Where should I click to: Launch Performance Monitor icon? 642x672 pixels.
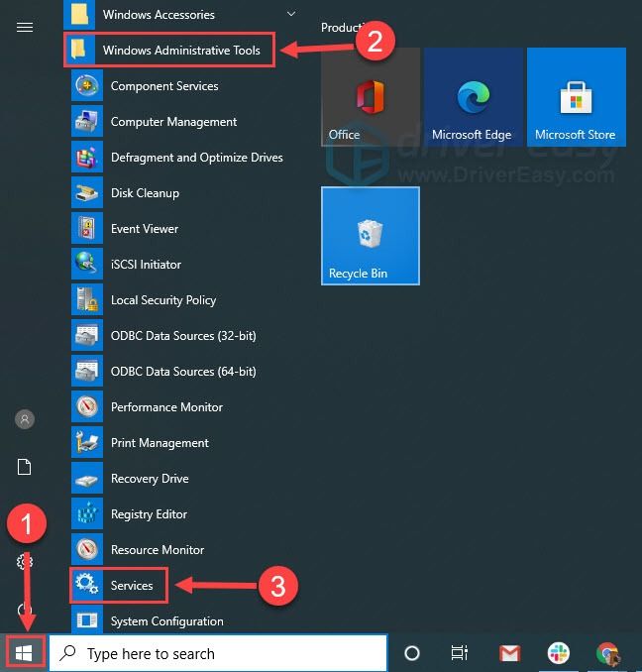pyautogui.click(x=87, y=406)
